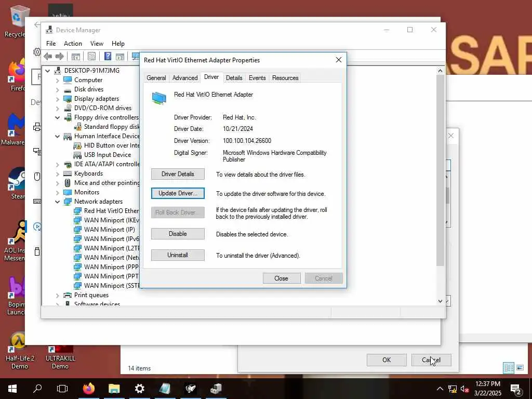Switch File Explorer to details view icon
This screenshot has height=399, width=532.
tap(509, 368)
